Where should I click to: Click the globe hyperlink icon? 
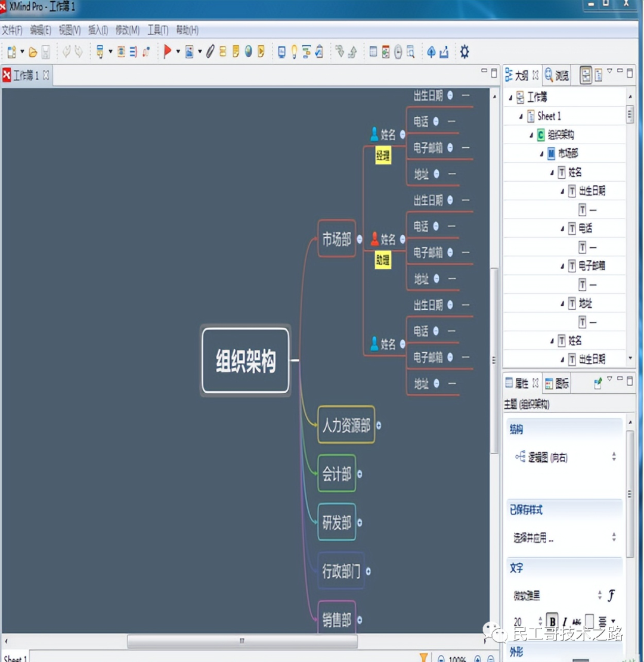249,51
